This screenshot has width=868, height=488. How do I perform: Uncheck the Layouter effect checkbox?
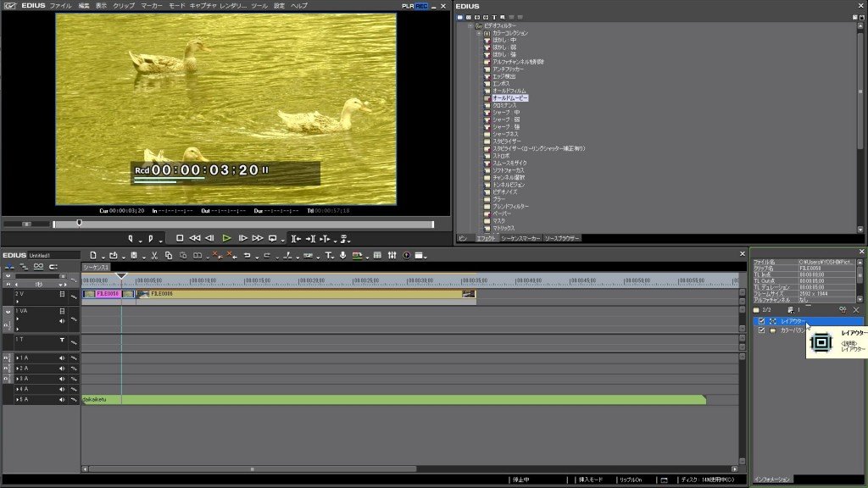762,321
